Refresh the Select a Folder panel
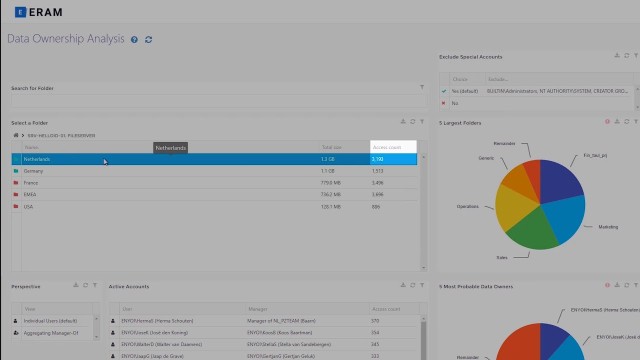640x360 pixels. click(413, 122)
